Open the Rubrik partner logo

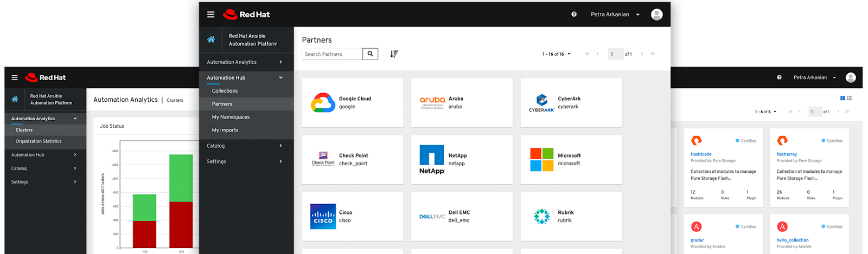tap(542, 216)
